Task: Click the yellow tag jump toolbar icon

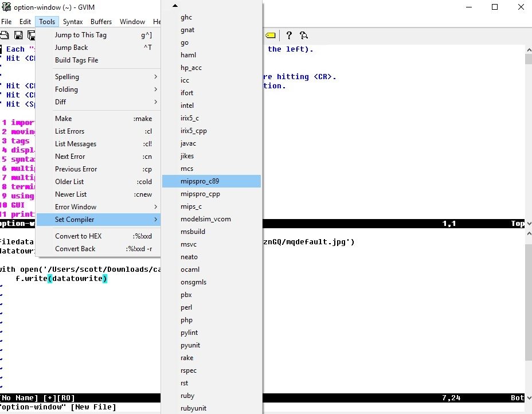Action: coord(271,36)
